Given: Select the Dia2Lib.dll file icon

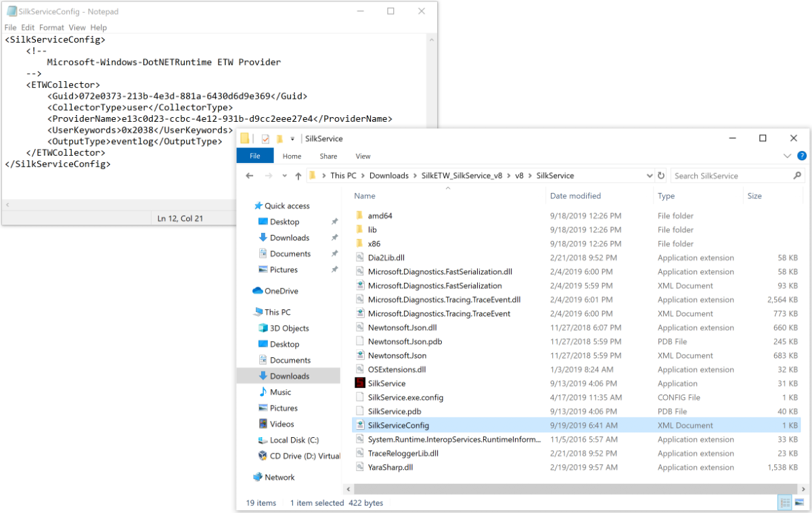Looking at the screenshot, I should [359, 258].
